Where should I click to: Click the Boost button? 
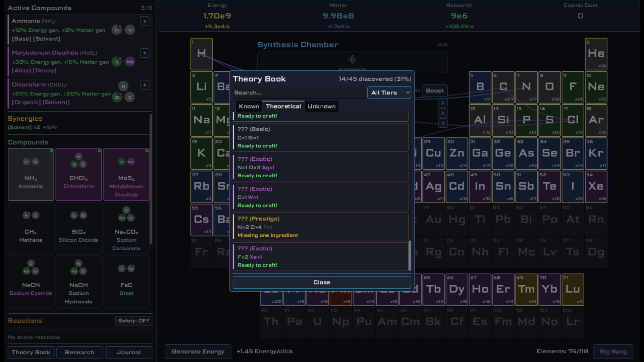click(434, 90)
